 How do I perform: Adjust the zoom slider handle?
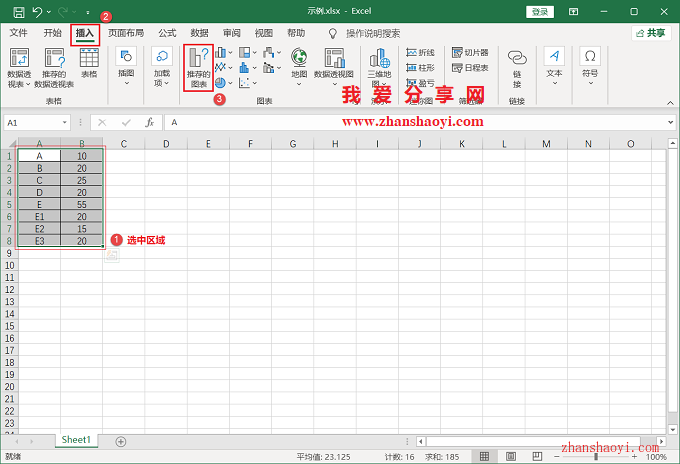point(596,457)
